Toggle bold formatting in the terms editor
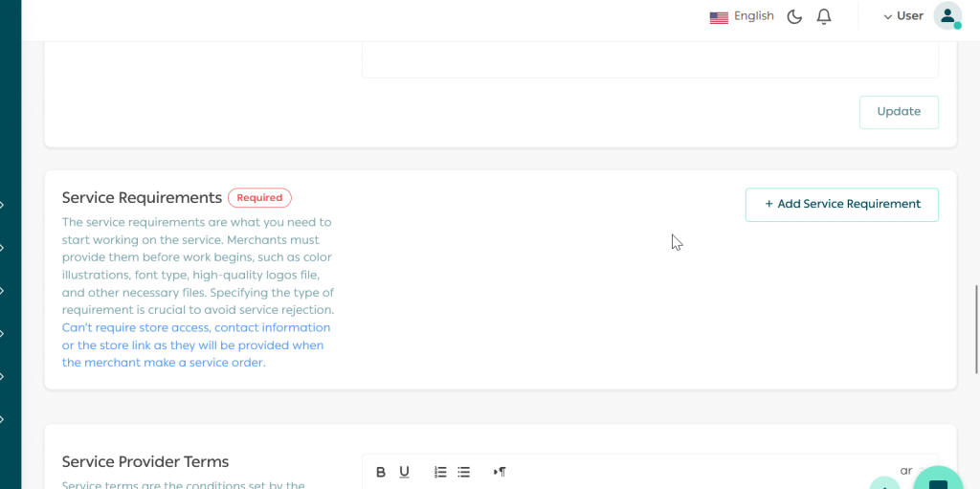Image resolution: width=980 pixels, height=489 pixels. [381, 472]
